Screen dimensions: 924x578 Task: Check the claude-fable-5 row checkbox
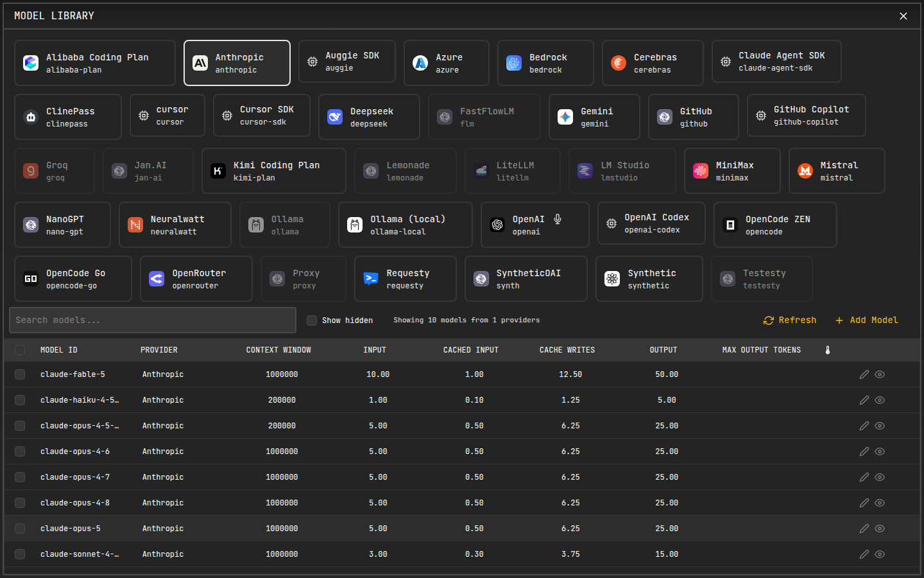pos(20,374)
